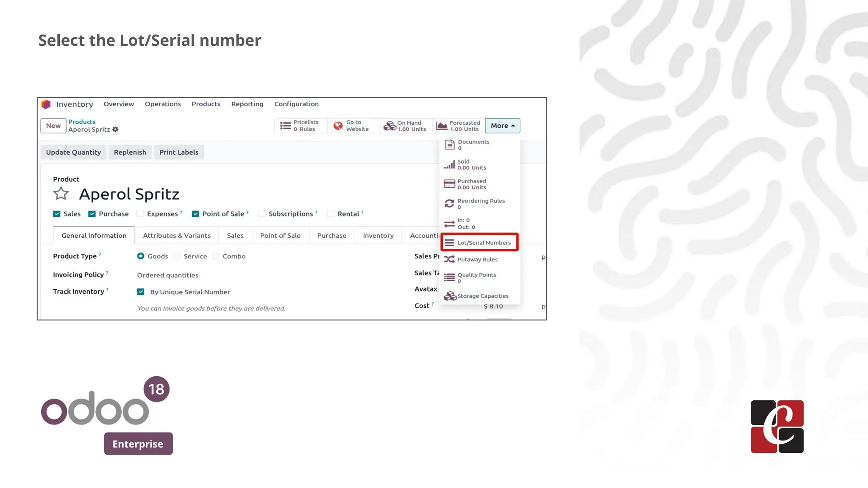Switch to Attributes & Variants tab
868x488 pixels.
[x=177, y=236]
